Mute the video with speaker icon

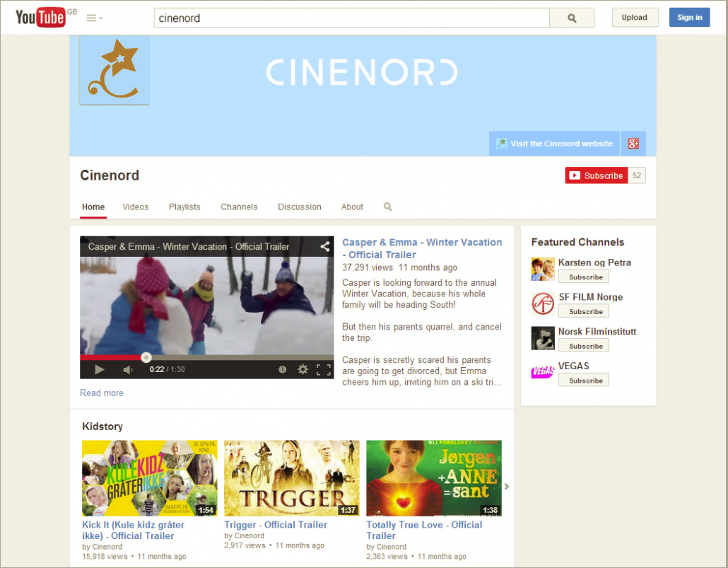click(x=128, y=369)
